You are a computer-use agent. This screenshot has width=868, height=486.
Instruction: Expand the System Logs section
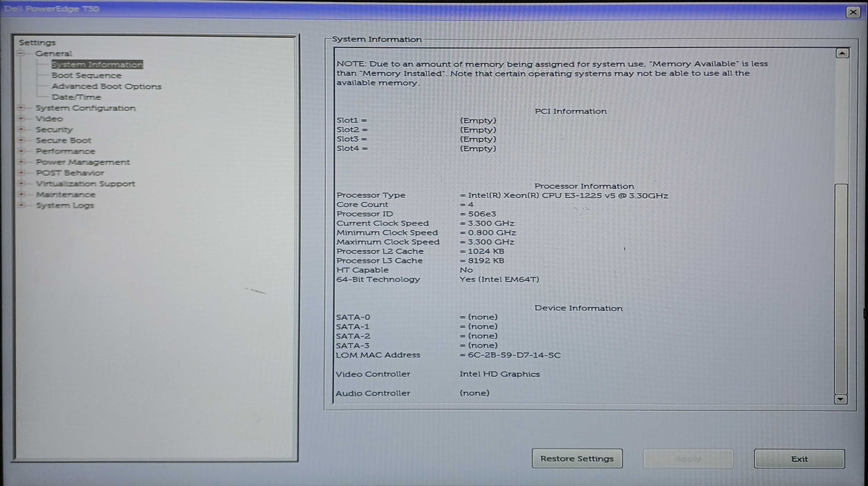pos(23,205)
